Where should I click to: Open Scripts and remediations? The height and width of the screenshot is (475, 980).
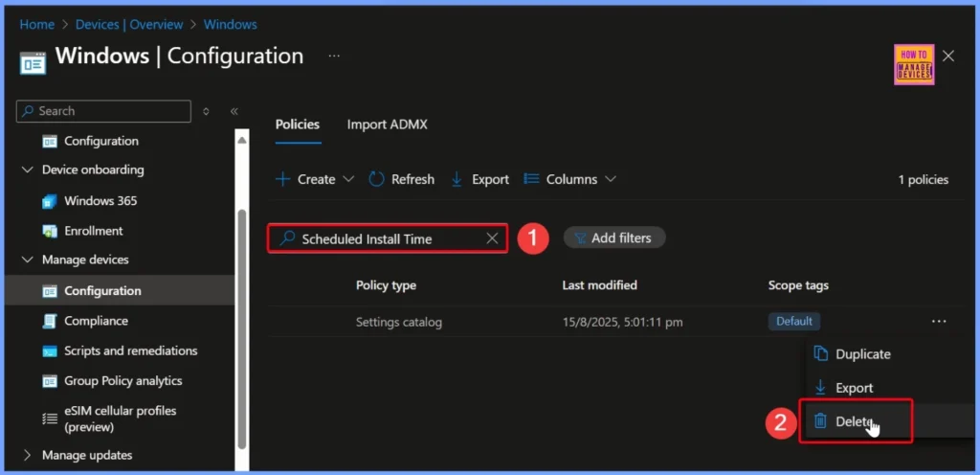coord(130,351)
